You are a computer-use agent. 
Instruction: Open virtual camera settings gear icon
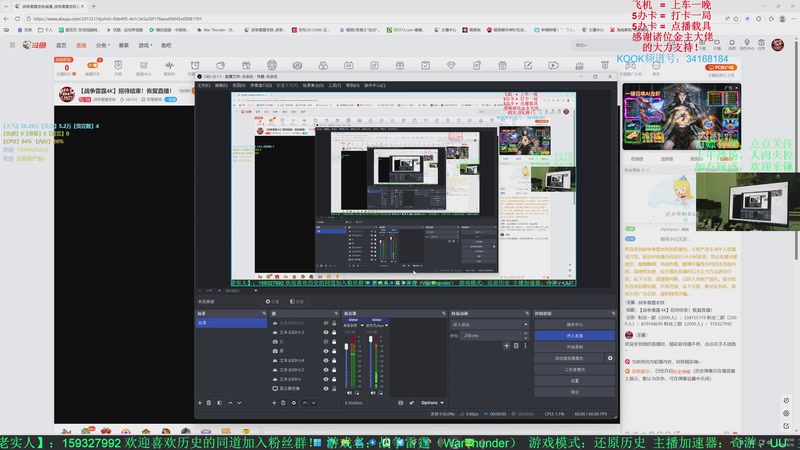click(610, 358)
